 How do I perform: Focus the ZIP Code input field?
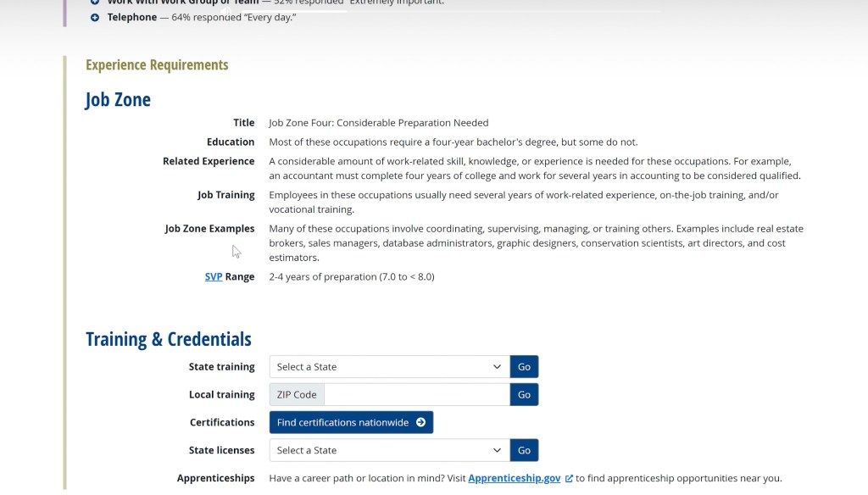coord(416,394)
